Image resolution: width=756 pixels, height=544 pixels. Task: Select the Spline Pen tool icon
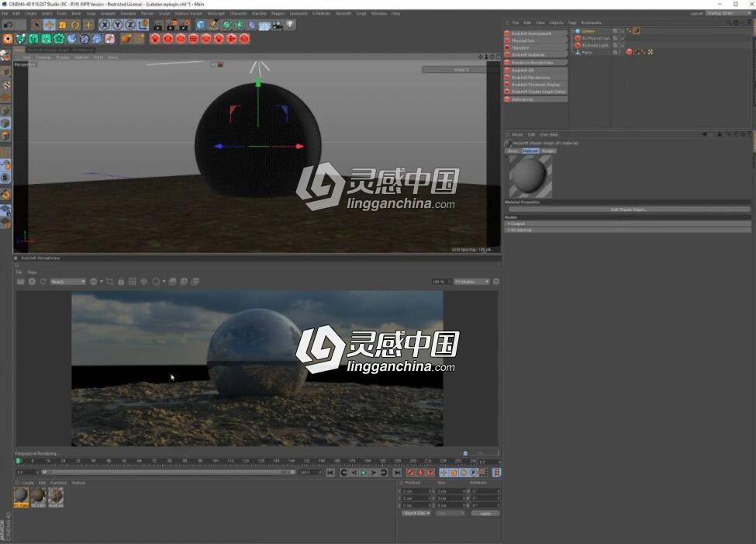coord(213,25)
